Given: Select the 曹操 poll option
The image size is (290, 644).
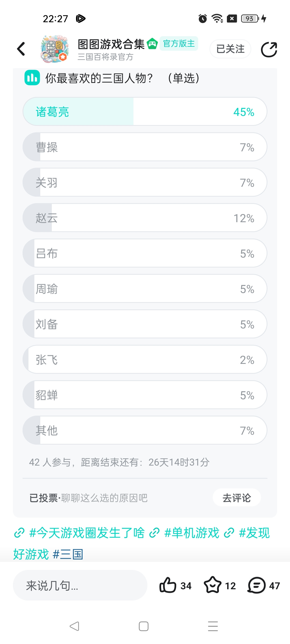Looking at the screenshot, I should [145, 147].
